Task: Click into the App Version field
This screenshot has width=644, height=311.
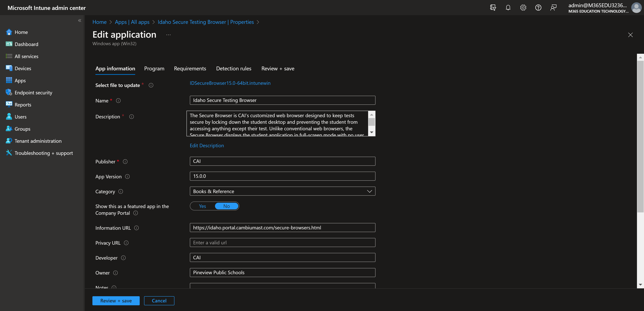Action: [282, 176]
